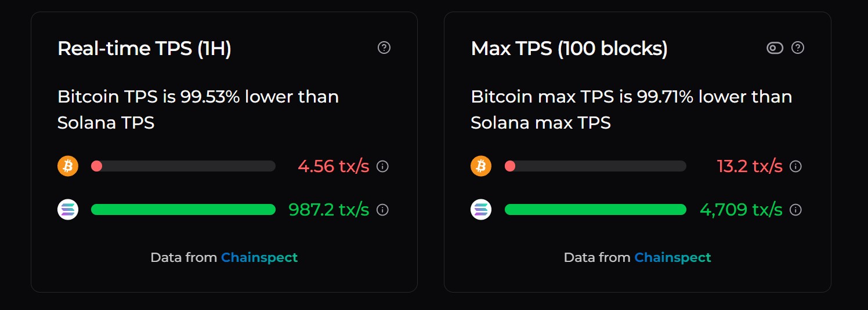Click Bitcoin logo in Max TPS card
The height and width of the screenshot is (310, 868).
point(481,166)
